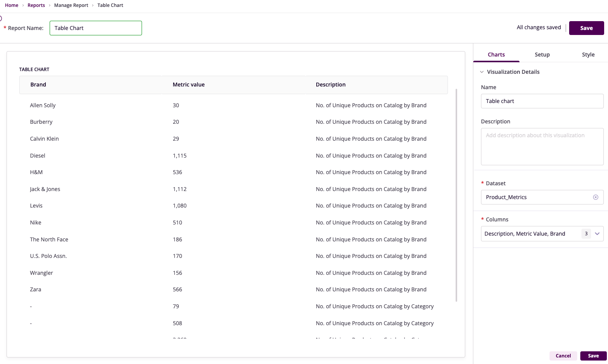Click the Columns dropdown chevron arrow
This screenshot has width=608, height=364.
(x=597, y=234)
